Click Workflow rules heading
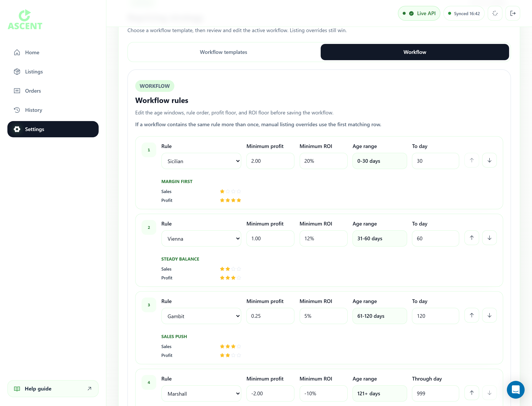The image size is (532, 406). [162, 101]
